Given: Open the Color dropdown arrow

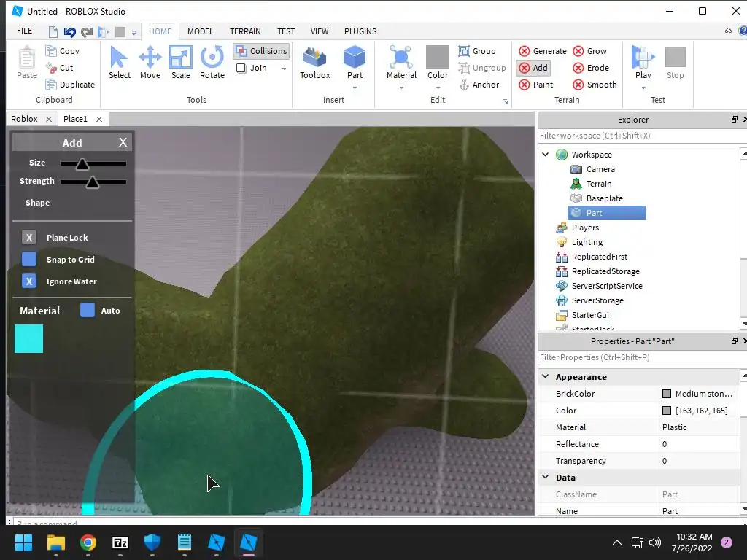Looking at the screenshot, I should (438, 87).
